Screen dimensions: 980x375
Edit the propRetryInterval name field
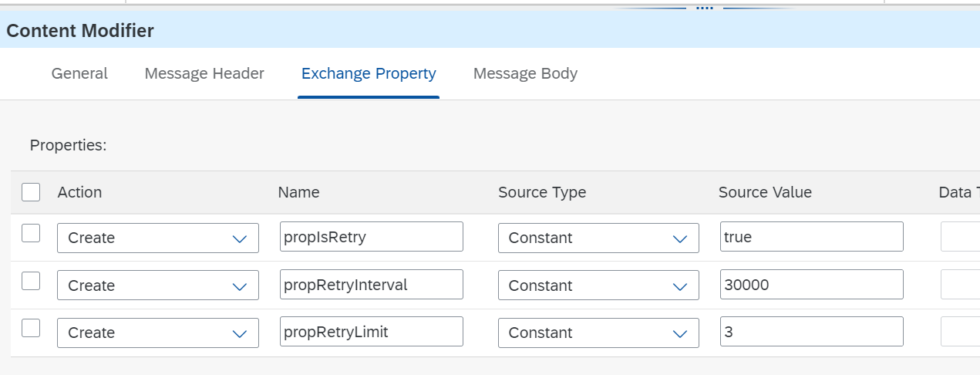point(372,284)
